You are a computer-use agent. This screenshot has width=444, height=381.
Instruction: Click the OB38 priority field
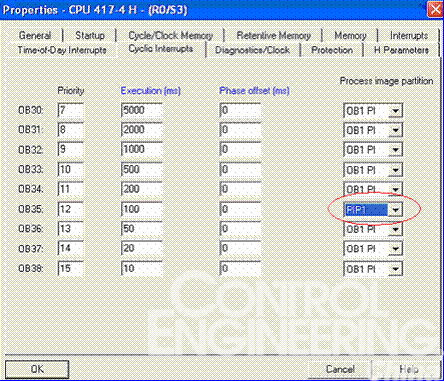[x=70, y=269]
